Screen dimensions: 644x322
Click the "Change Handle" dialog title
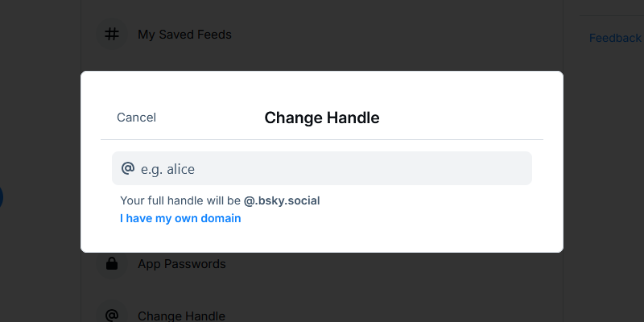tap(322, 118)
